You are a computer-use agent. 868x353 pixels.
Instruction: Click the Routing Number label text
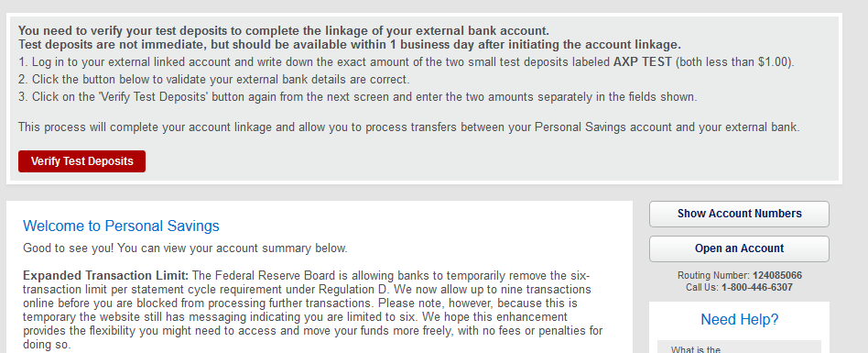[x=713, y=275]
